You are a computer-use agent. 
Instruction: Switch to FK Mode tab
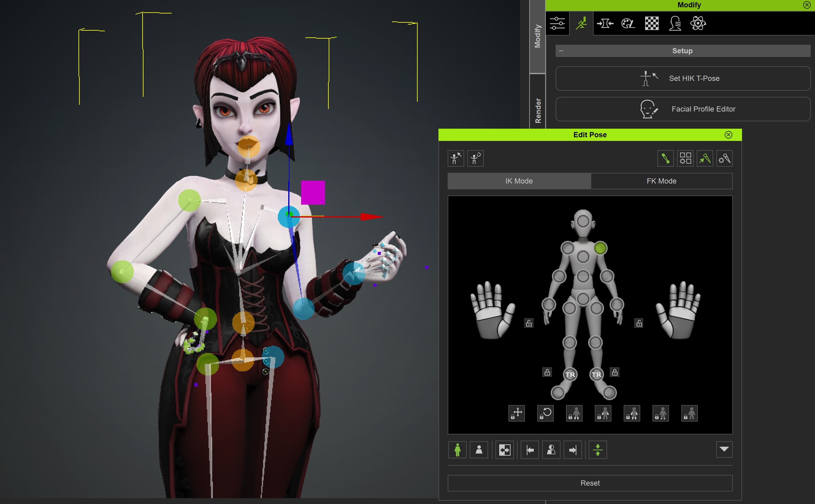[661, 181]
